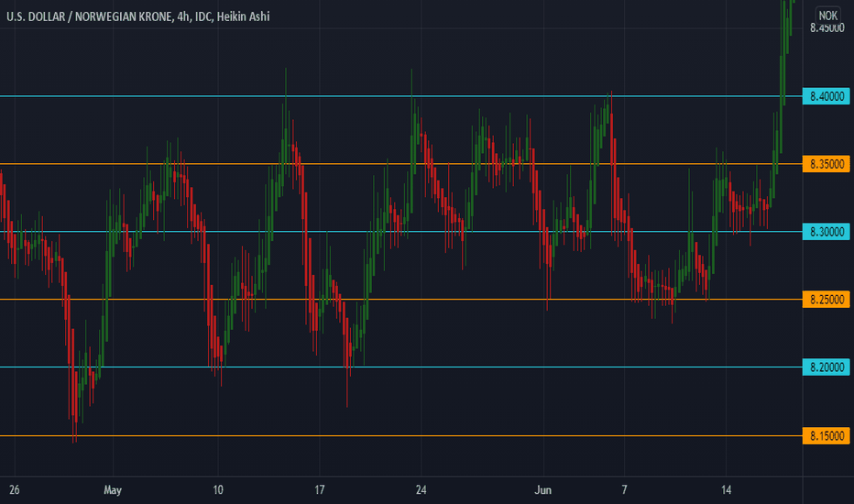Click the 8.30000 cyan price label
Viewport: 854px width, 504px height.
(x=826, y=232)
